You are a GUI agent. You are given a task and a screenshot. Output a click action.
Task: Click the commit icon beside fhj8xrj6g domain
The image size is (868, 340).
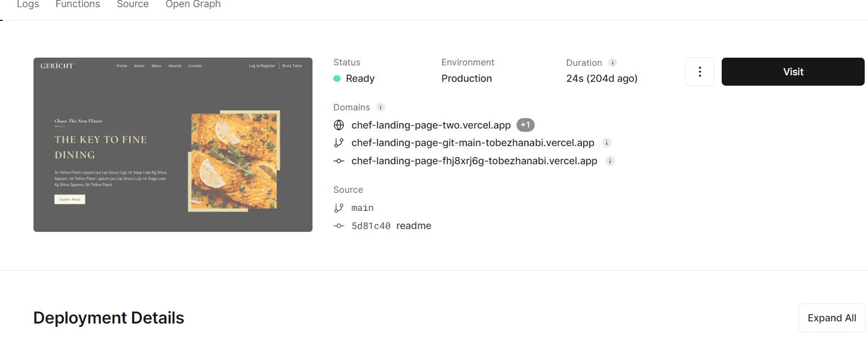click(x=339, y=161)
